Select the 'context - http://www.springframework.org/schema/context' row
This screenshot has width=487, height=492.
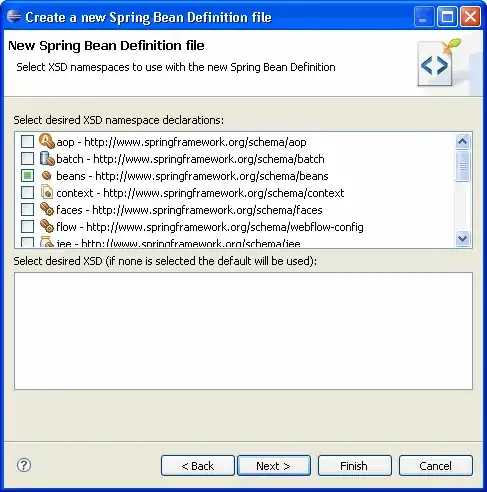[x=200, y=193]
